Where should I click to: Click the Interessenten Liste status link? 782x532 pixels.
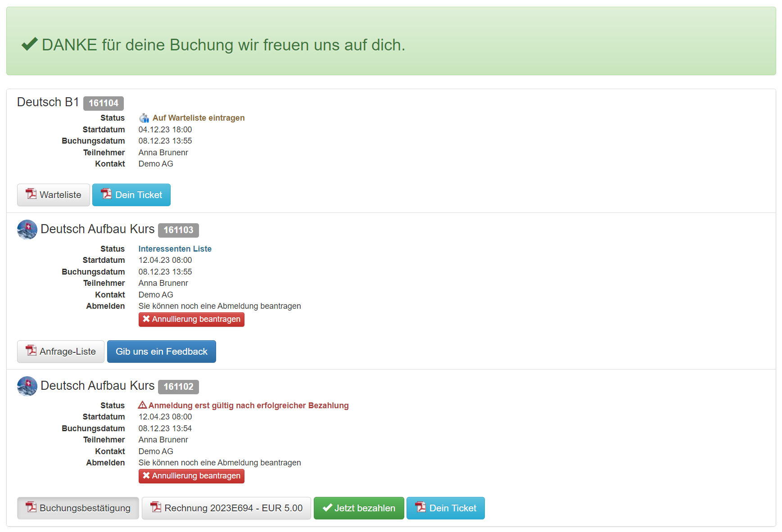pos(175,249)
